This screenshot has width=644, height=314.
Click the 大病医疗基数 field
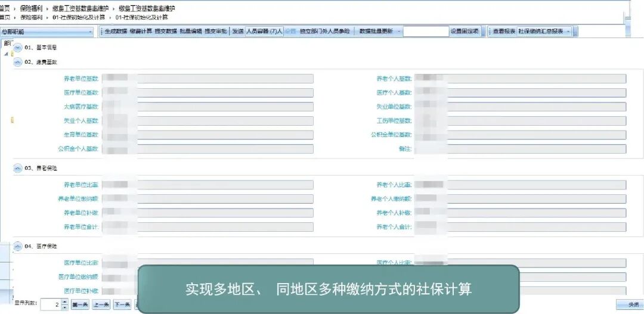tap(208, 107)
